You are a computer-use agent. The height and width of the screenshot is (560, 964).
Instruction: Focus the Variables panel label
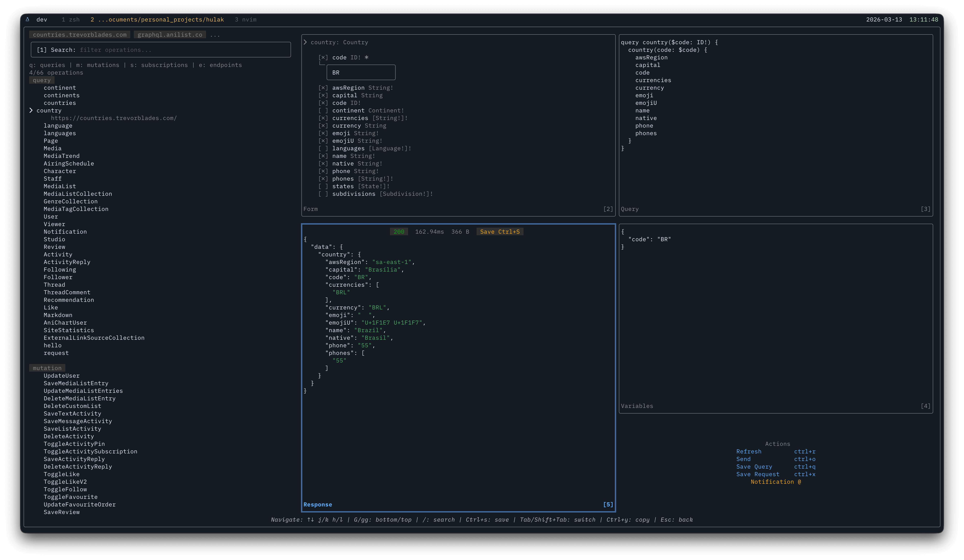coord(637,406)
